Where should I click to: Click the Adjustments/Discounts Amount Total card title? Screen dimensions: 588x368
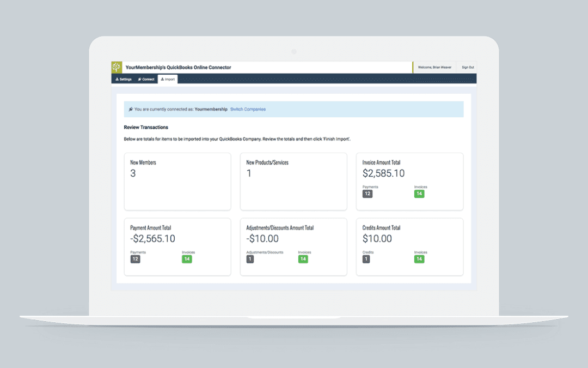[280, 228]
